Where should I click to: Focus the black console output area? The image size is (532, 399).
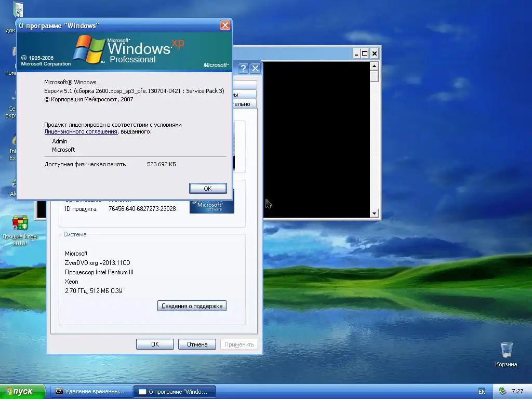pyautogui.click(x=316, y=139)
